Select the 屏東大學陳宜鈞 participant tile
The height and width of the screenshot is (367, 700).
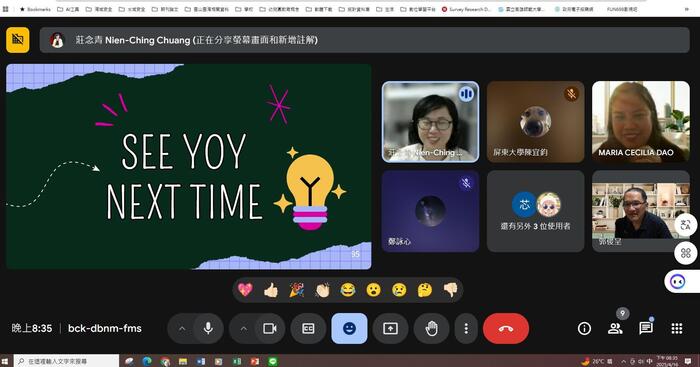(535, 121)
